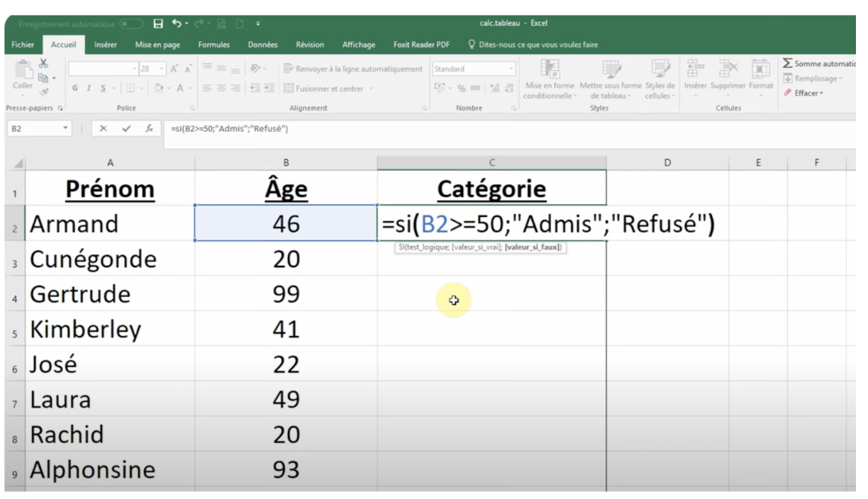Open the Foxit Reader PDF tab
The image size is (868, 499).
pyautogui.click(x=421, y=45)
